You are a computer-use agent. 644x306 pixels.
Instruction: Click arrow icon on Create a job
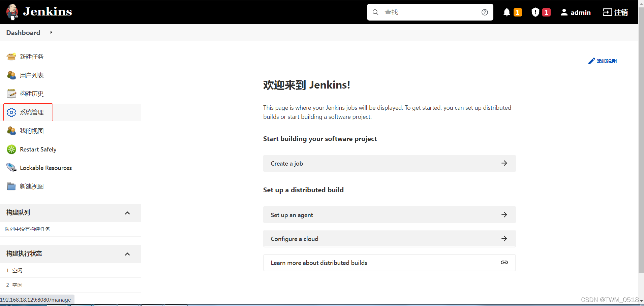(504, 163)
